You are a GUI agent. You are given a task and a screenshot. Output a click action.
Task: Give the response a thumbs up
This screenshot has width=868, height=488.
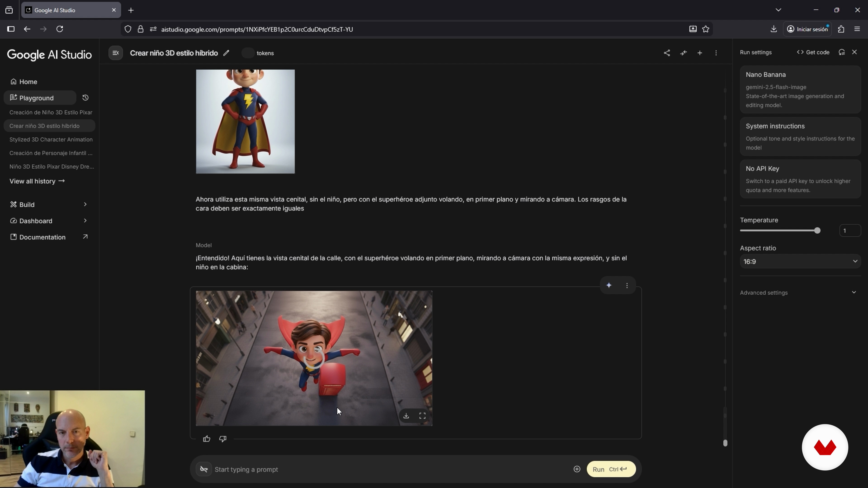pyautogui.click(x=207, y=439)
